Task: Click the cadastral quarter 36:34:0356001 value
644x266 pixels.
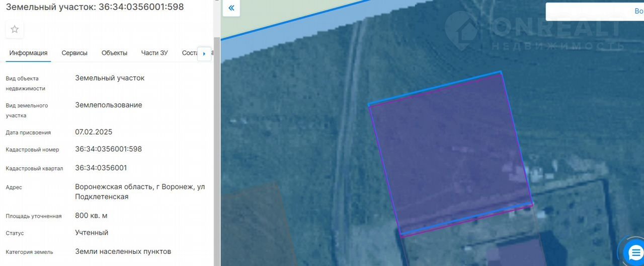Action: coord(101,168)
